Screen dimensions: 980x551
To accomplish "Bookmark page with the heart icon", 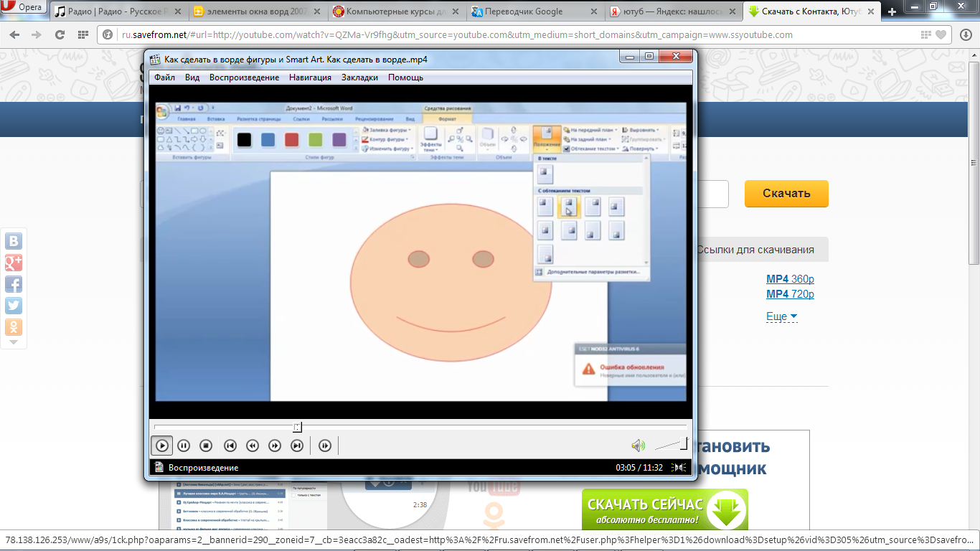I will [x=940, y=34].
